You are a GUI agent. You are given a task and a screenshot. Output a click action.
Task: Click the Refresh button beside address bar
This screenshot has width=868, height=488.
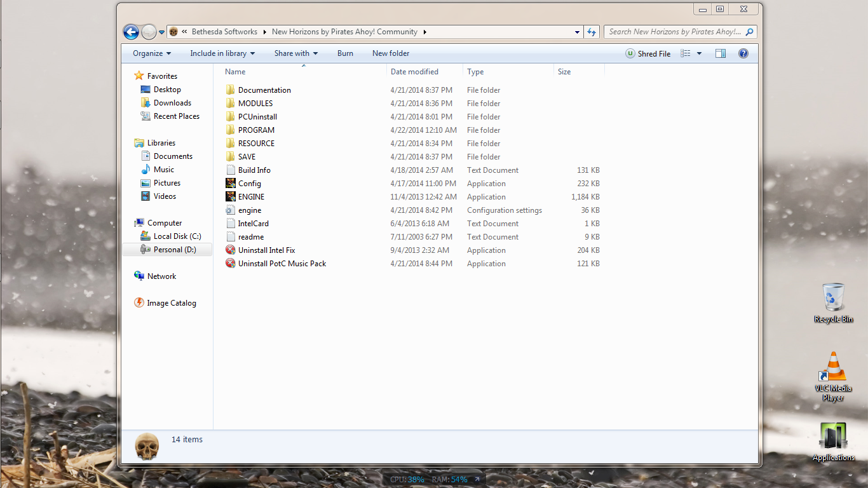(x=592, y=32)
